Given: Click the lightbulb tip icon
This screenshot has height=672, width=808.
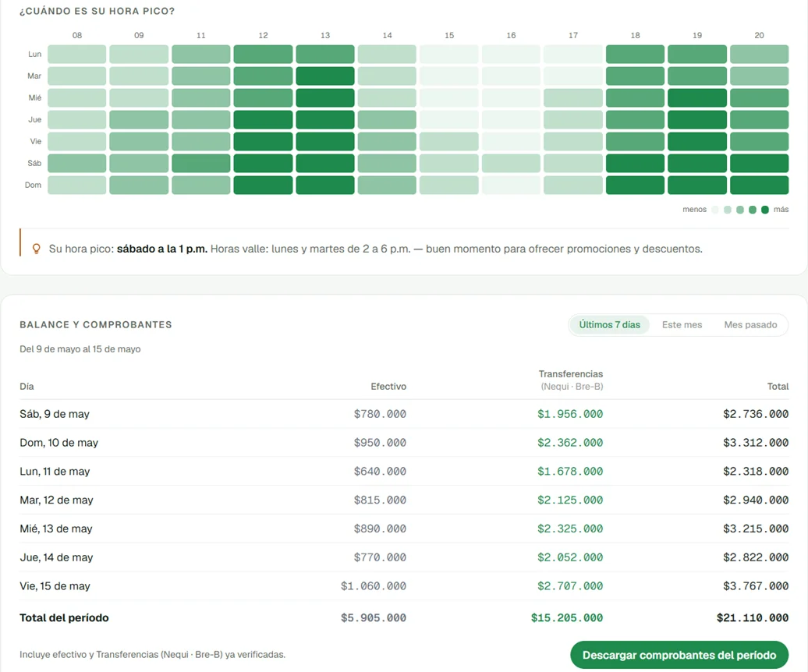Looking at the screenshot, I should pos(36,249).
